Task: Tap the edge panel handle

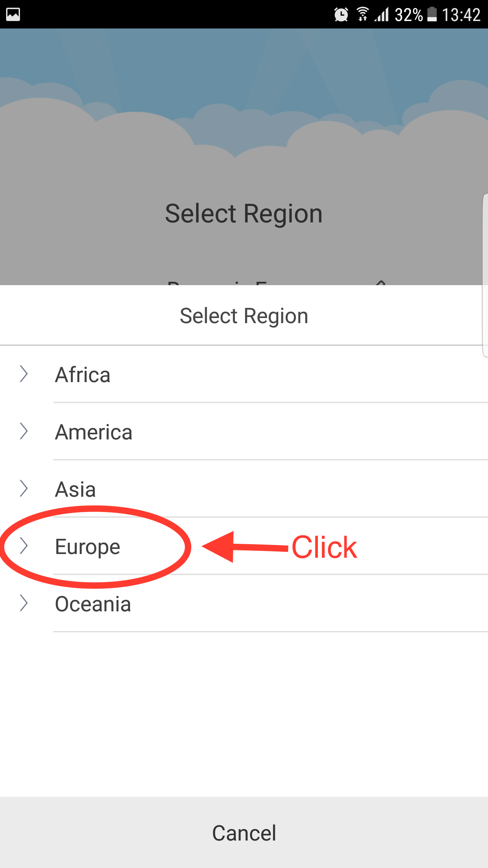Action: 485,275
